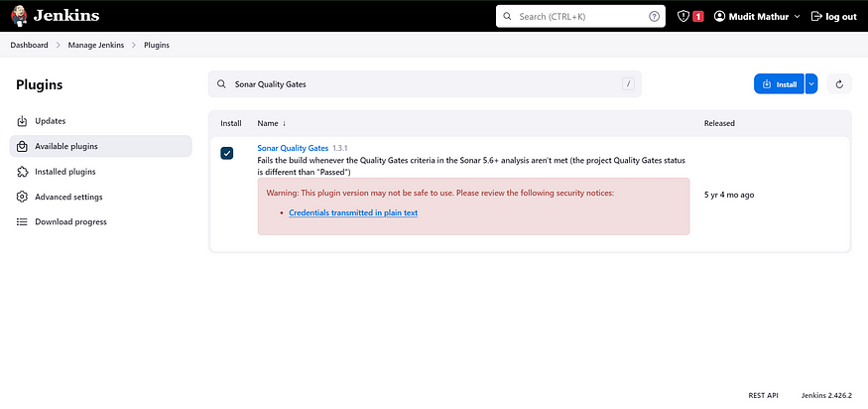Image resolution: width=868 pixels, height=409 pixels.
Task: Click the log out button
Action: point(833,17)
